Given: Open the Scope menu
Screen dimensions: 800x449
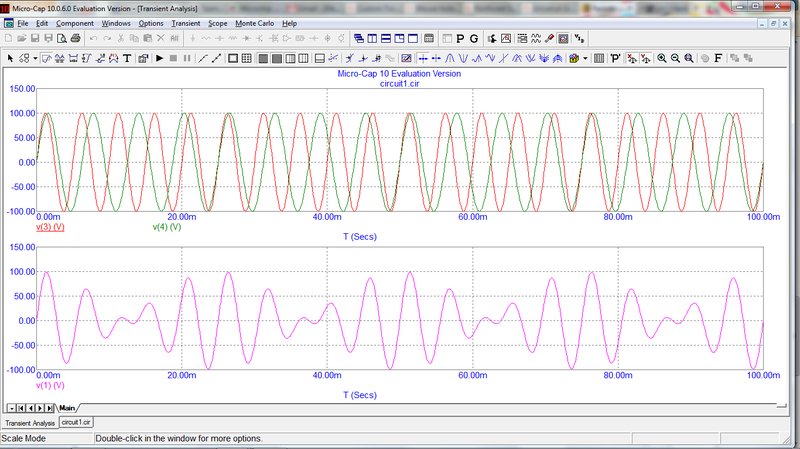Looking at the screenshot, I should (x=218, y=22).
